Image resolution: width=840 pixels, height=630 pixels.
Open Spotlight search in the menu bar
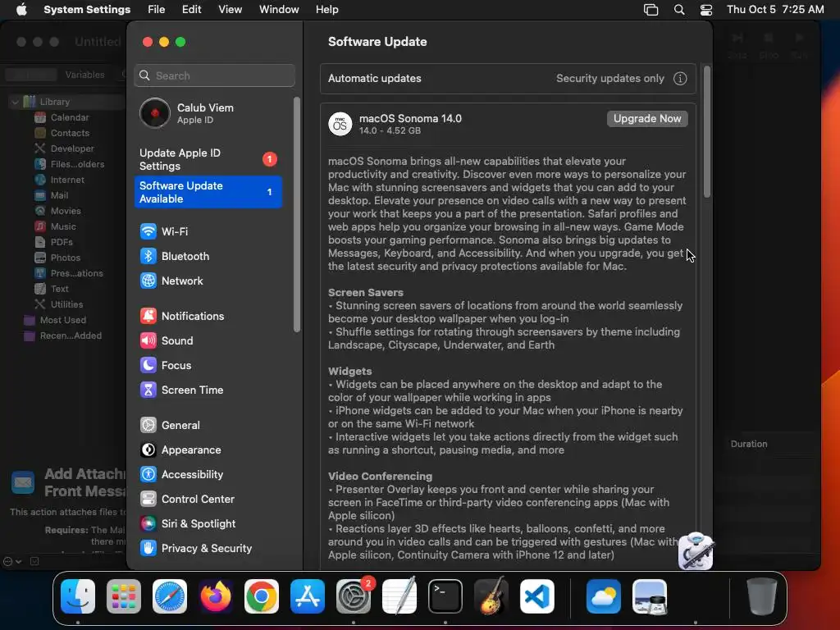[678, 10]
